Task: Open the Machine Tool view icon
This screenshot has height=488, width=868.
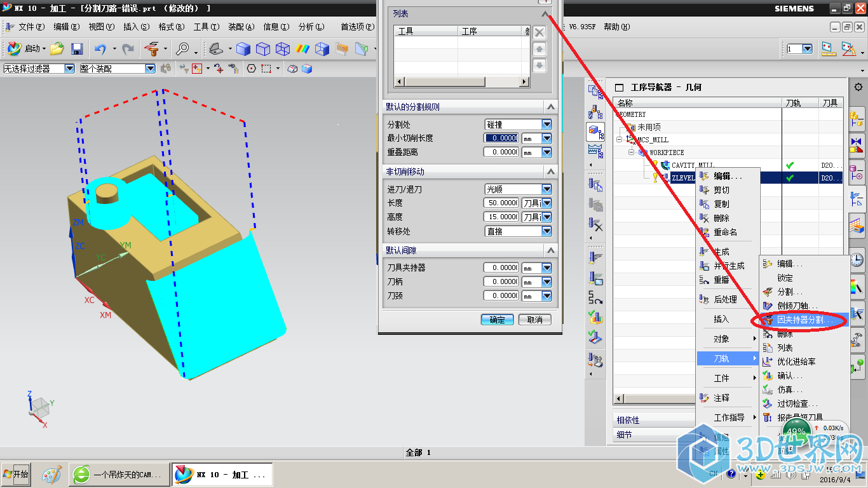Action: tap(596, 112)
